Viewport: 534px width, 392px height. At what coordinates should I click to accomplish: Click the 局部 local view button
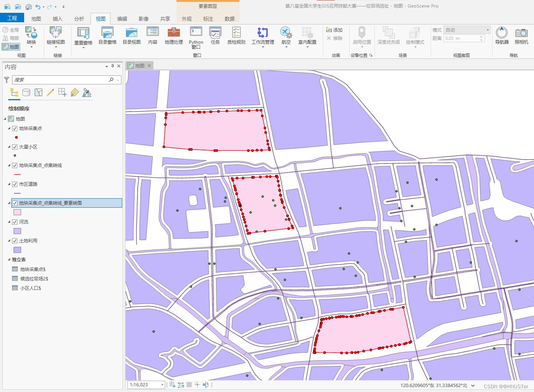pos(11,38)
